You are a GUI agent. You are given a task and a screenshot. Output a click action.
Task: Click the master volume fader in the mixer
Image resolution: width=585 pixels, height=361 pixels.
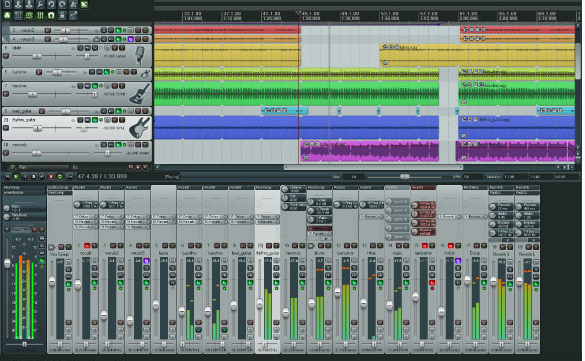click(x=7, y=263)
